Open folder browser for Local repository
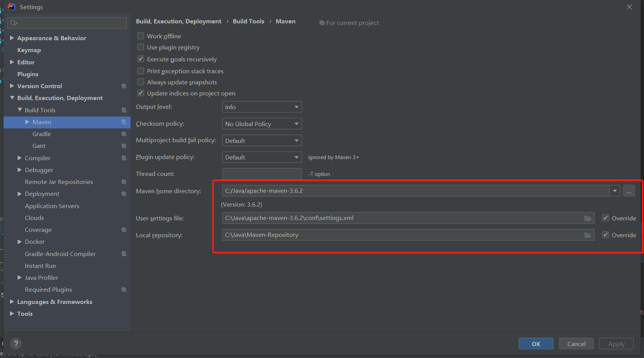The width and height of the screenshot is (644, 358). 588,235
